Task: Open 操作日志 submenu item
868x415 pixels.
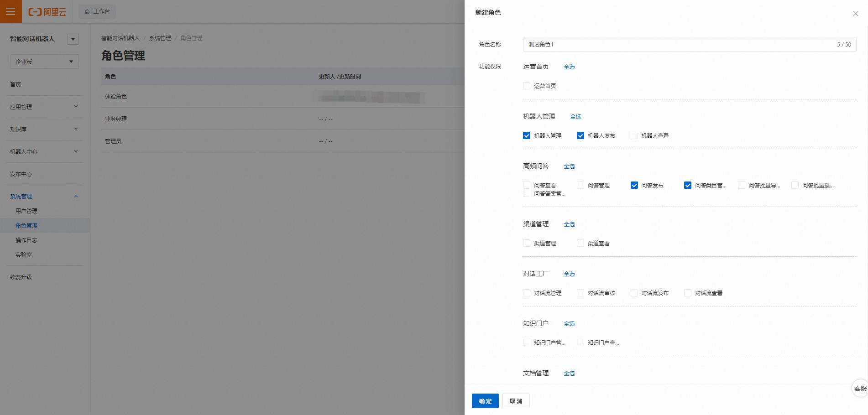Action: point(26,240)
